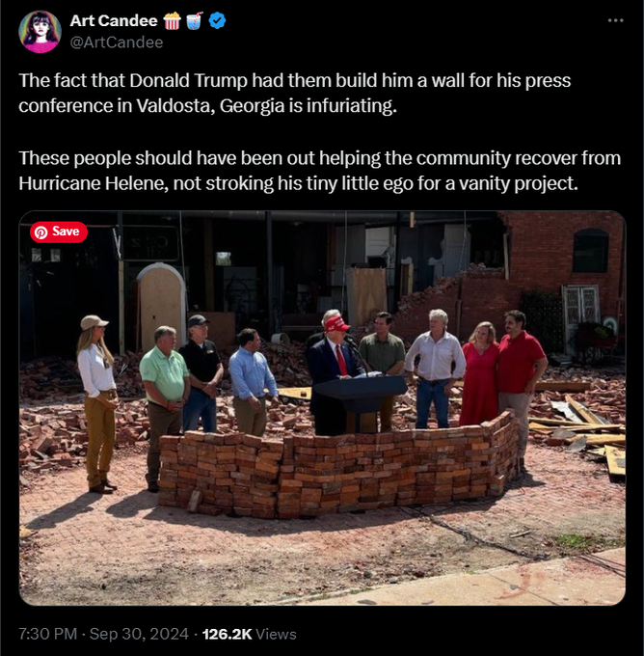Click the paragraph about Hurricane Helene
The image size is (644, 656).
[319, 171]
